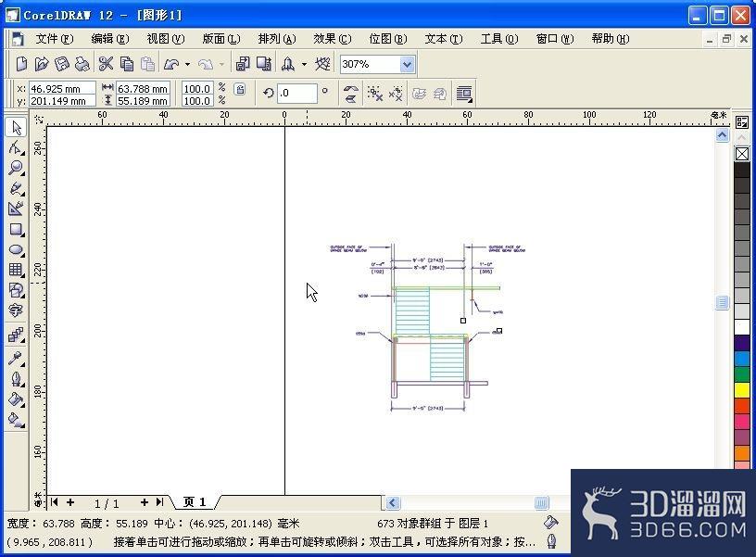This screenshot has height=557, width=756.
Task: Select the Pick tool arrow
Action: tap(16, 128)
